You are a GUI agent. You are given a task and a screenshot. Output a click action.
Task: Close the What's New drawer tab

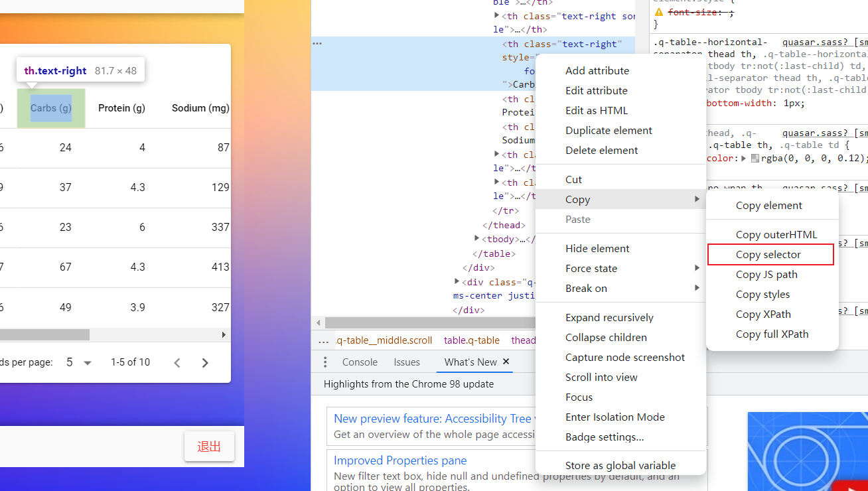(506, 362)
